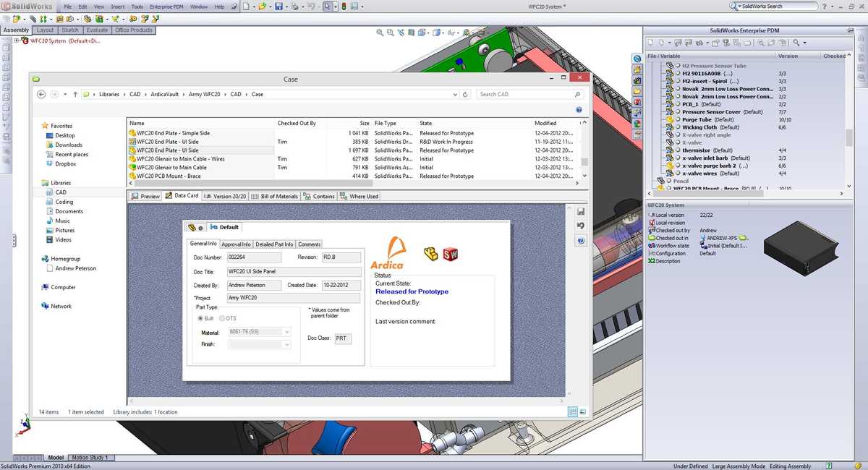Click in the Search CAD field
Image resolution: width=868 pixels, height=470 pixels.
tap(529, 94)
